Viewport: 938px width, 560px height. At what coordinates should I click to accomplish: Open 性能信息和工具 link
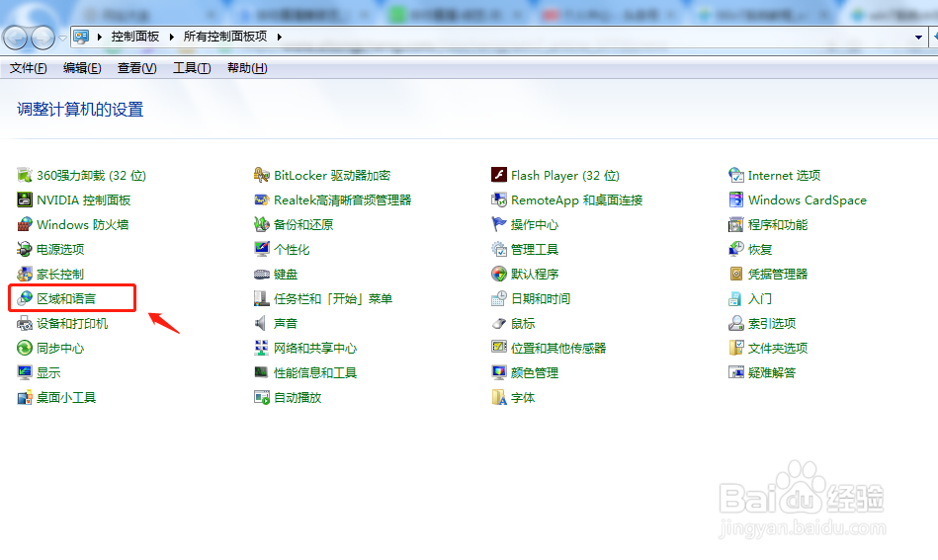pos(315,373)
